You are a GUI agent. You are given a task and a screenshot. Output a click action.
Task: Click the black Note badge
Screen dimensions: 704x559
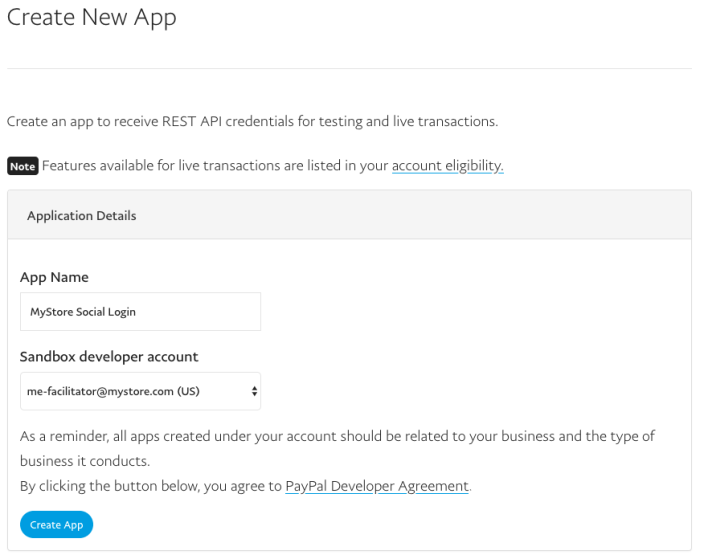click(x=23, y=166)
